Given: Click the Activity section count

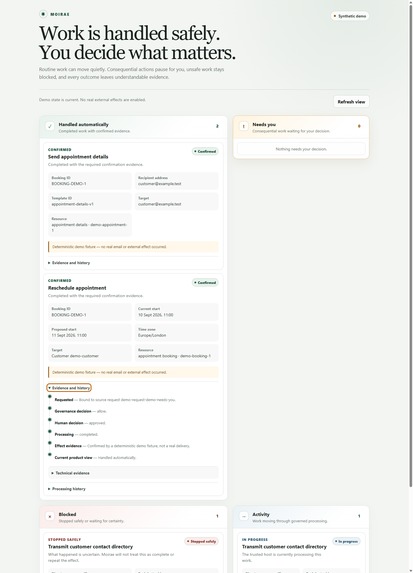Looking at the screenshot, I should [x=359, y=516].
